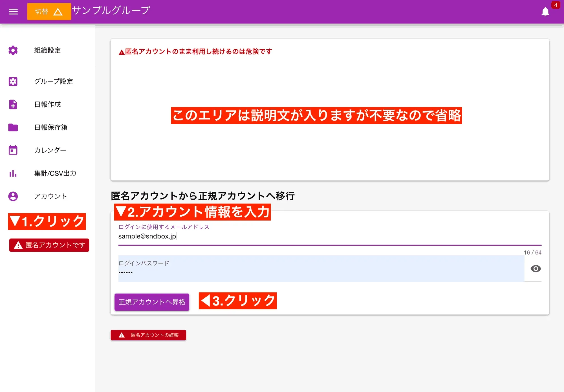Click the アカウント person icon
Image resolution: width=564 pixels, height=392 pixels.
pos(13,197)
